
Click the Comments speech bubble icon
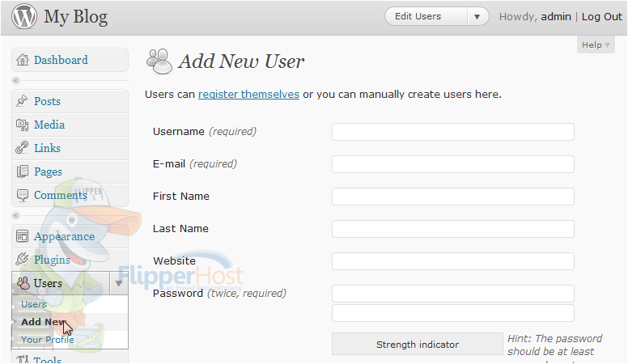pyautogui.click(x=23, y=195)
